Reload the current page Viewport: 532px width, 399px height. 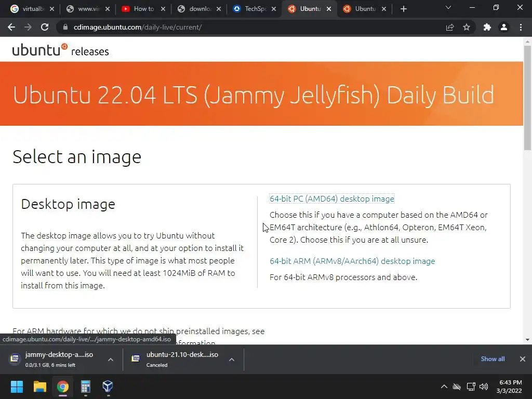(x=45, y=27)
